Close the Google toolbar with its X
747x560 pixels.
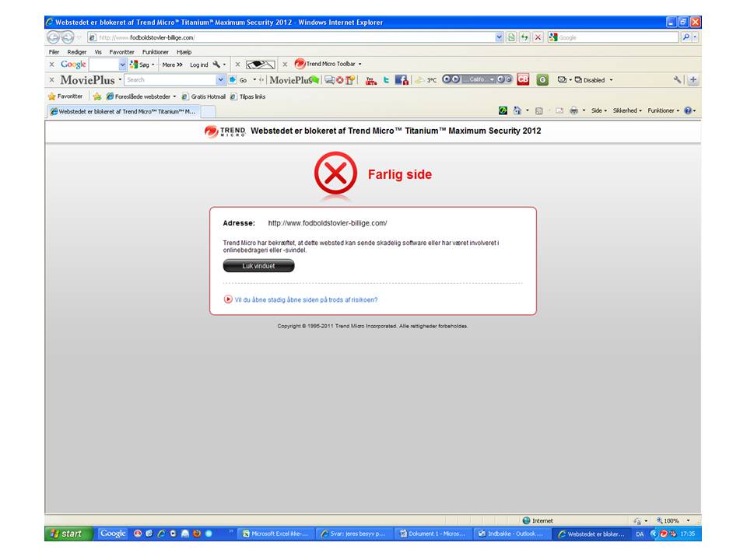pyautogui.click(x=52, y=65)
